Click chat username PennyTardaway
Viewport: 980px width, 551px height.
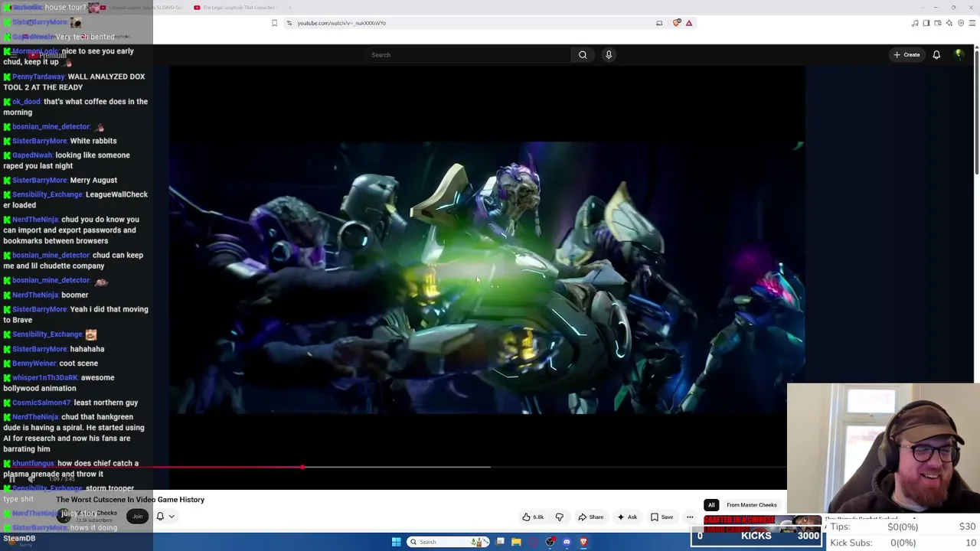pyautogui.click(x=38, y=77)
